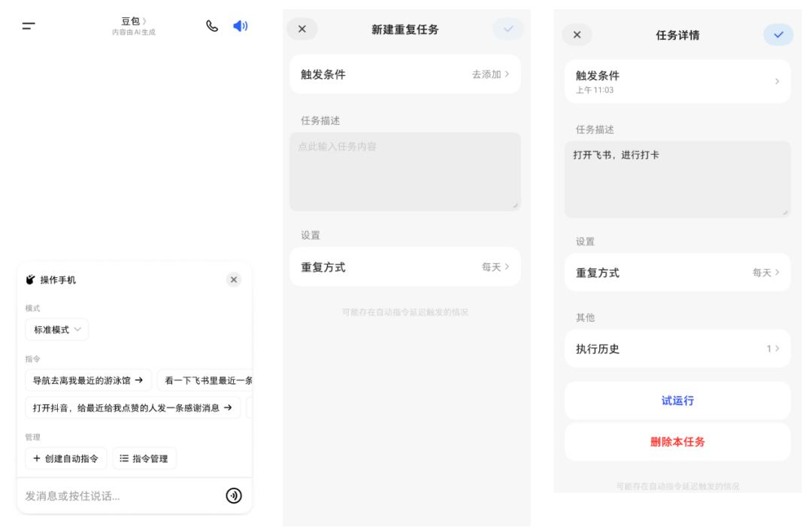This screenshot has height=529, width=812.
Task: Tap the voice input circle icon
Action: [x=234, y=495]
